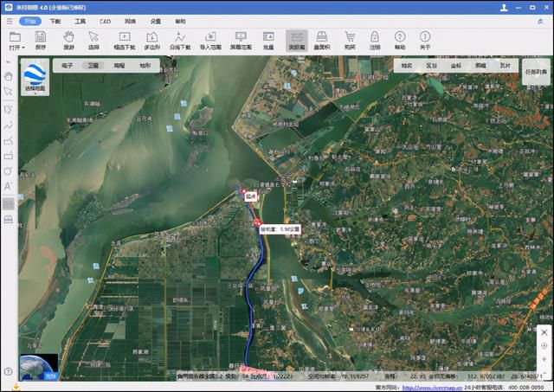The image size is (554, 392).
Task: Select the 量面积 area measure tool in ribbon
Action: pyautogui.click(x=322, y=40)
